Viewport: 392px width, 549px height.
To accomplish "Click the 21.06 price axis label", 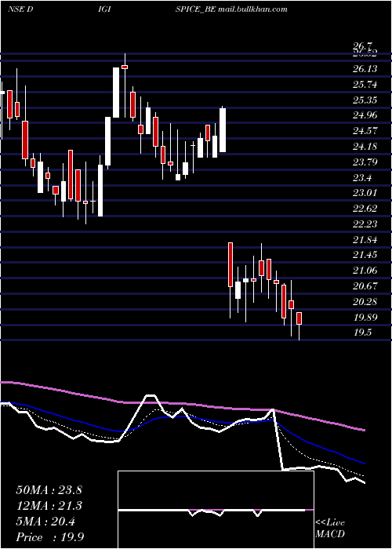I will coord(365,271).
